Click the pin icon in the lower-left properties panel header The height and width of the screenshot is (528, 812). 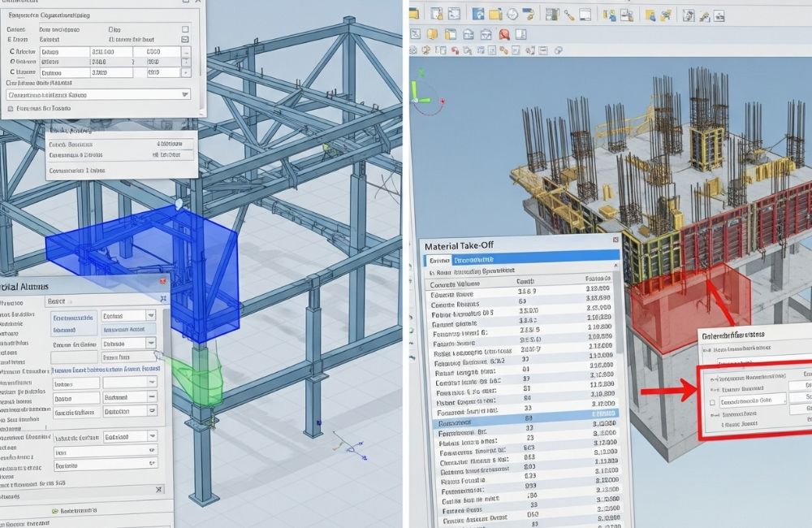pyautogui.click(x=163, y=299)
